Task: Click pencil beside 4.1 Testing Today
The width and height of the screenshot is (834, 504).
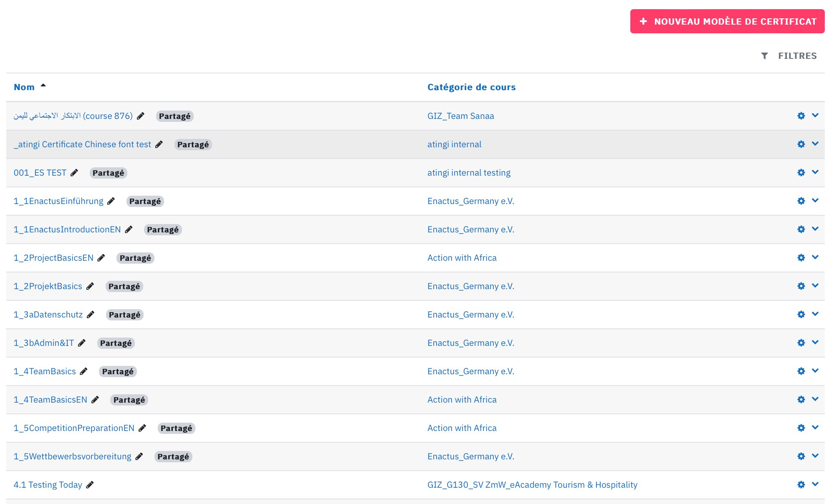Action: click(x=90, y=485)
